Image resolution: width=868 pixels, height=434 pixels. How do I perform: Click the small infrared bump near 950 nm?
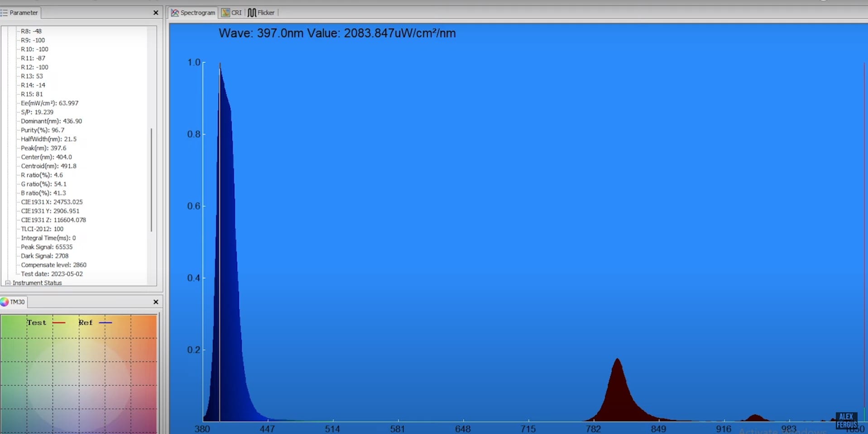pos(754,418)
